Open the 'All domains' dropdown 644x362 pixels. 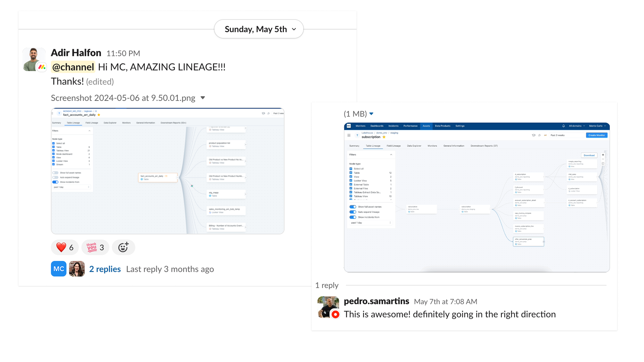577,126
